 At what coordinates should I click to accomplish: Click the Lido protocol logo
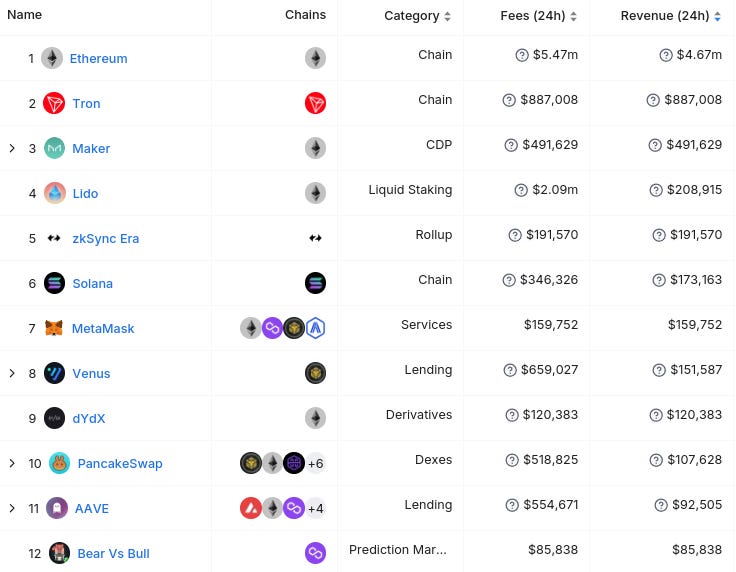point(55,193)
